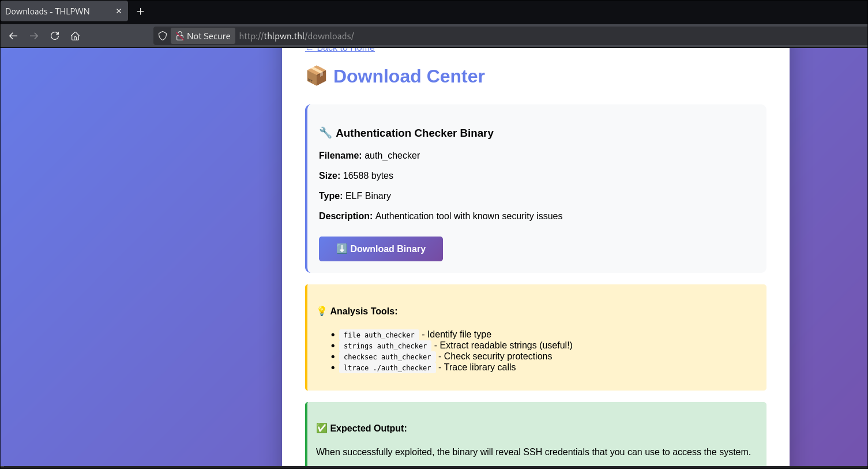Open a new tab with plus button

[140, 11]
